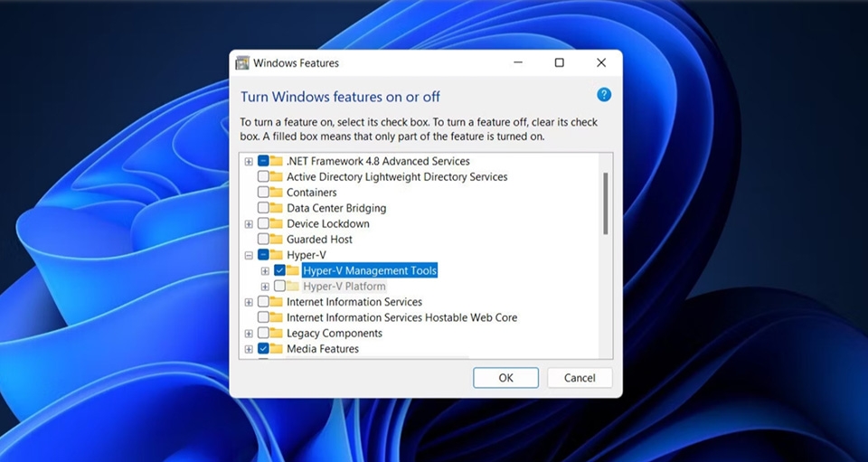This screenshot has height=462, width=868.
Task: Select the Containers label
Action: coord(312,193)
